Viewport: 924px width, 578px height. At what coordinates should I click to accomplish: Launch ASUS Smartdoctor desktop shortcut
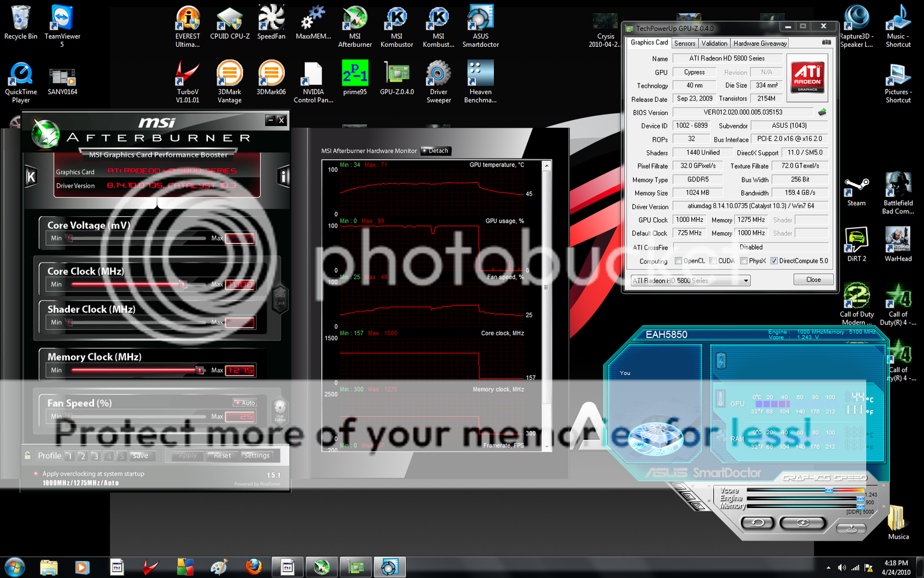480,27
